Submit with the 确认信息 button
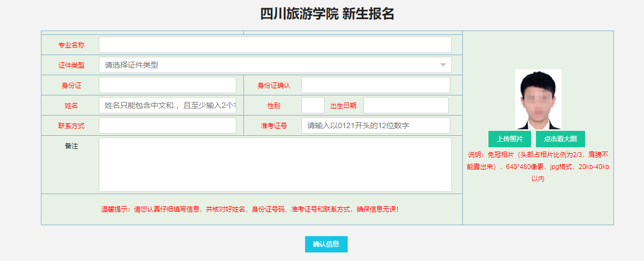This screenshot has width=644, height=265. pos(326,244)
